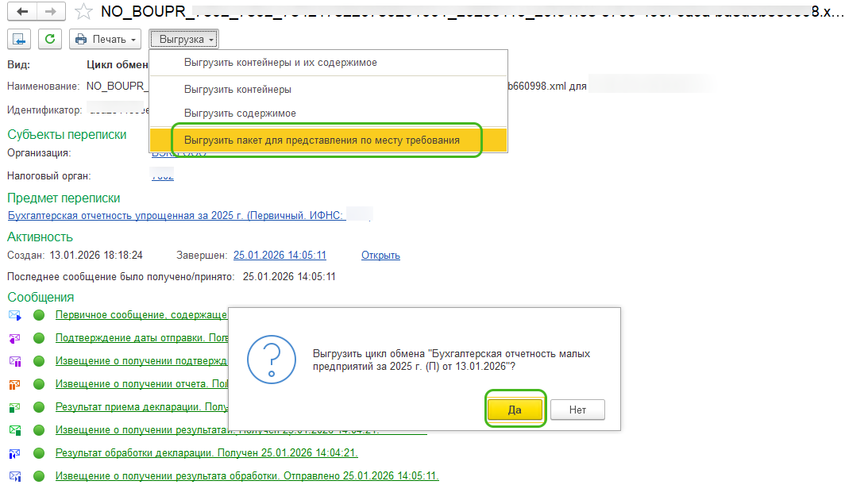Open Результат приема декларации message link

[x=141, y=407]
